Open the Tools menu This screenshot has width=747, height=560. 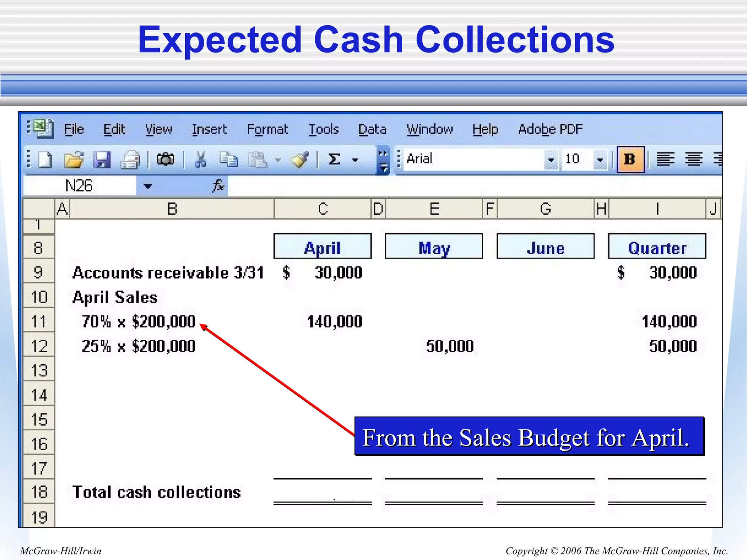(324, 129)
